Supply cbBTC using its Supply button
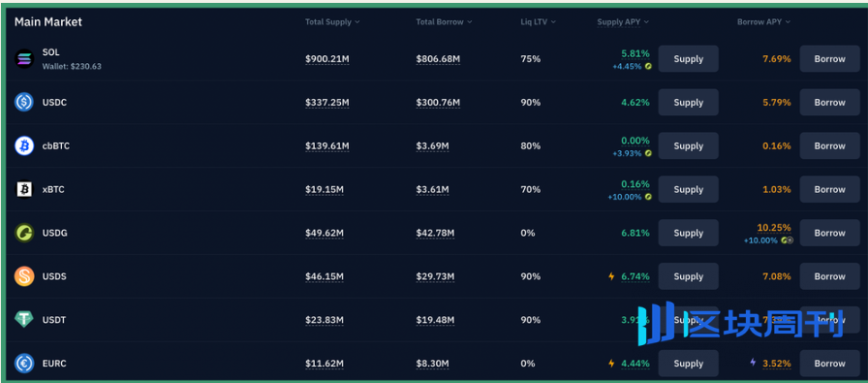 688,145
